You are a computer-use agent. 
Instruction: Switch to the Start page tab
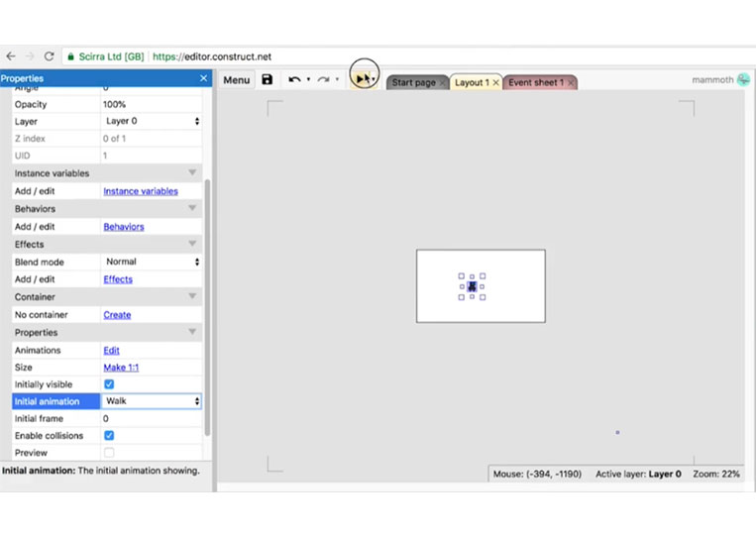pyautogui.click(x=413, y=82)
